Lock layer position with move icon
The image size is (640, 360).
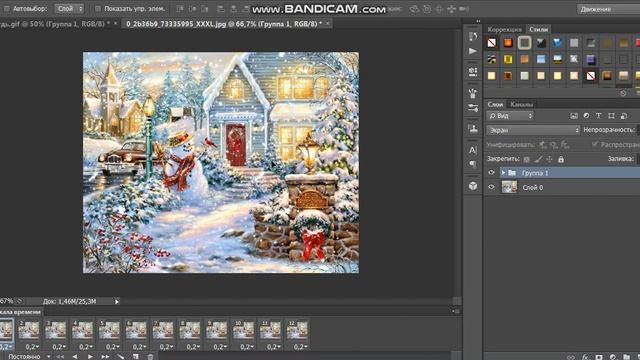(549, 159)
